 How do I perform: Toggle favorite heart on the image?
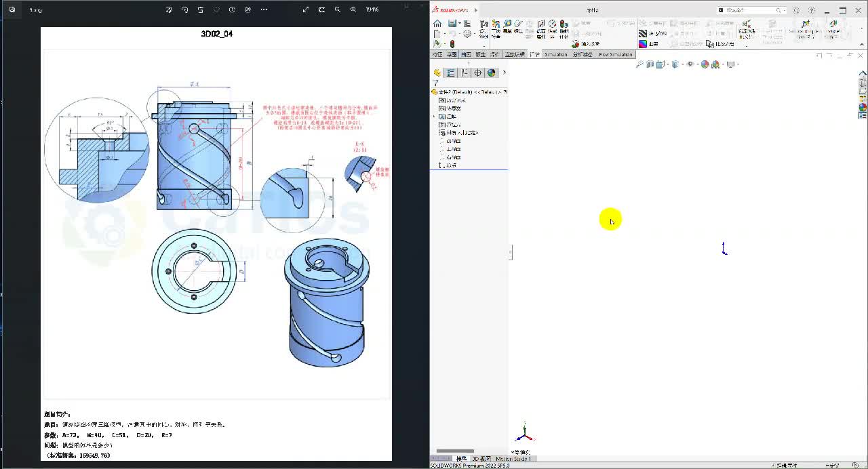(x=216, y=9)
